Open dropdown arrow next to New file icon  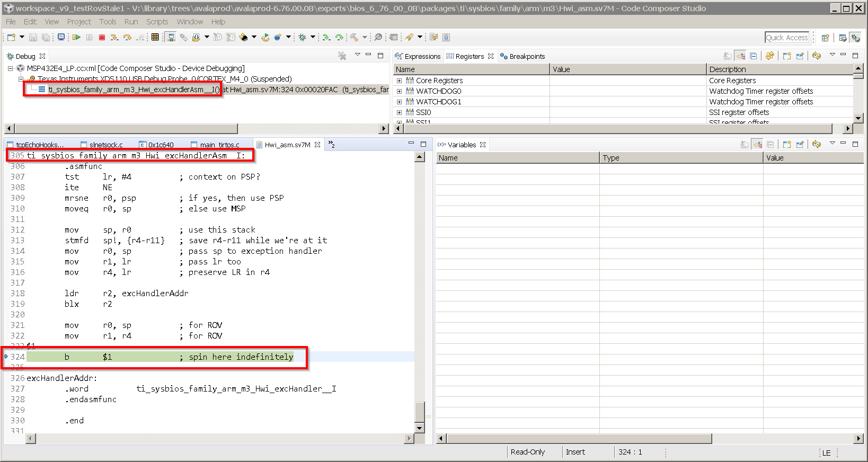click(x=22, y=37)
